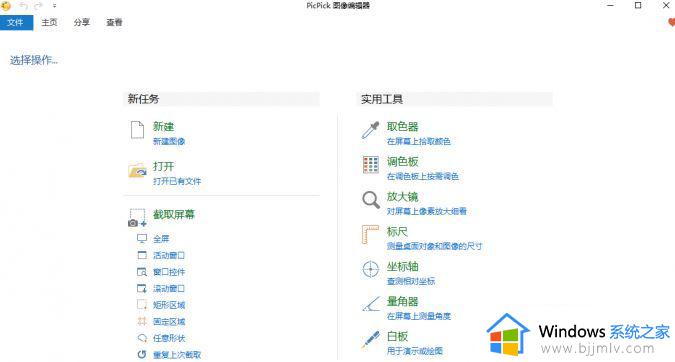Click the PicPick app icon in title bar
The image size is (675, 362).
click(6, 6)
